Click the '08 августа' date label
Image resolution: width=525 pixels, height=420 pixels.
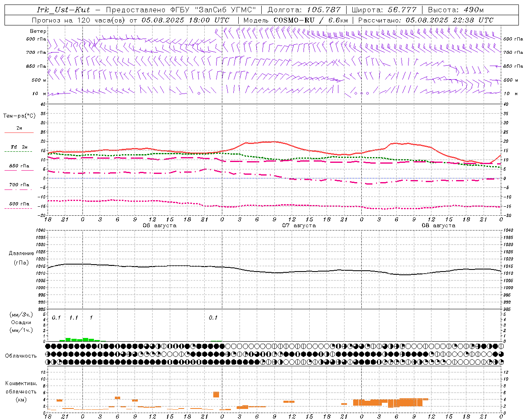(x=438, y=226)
